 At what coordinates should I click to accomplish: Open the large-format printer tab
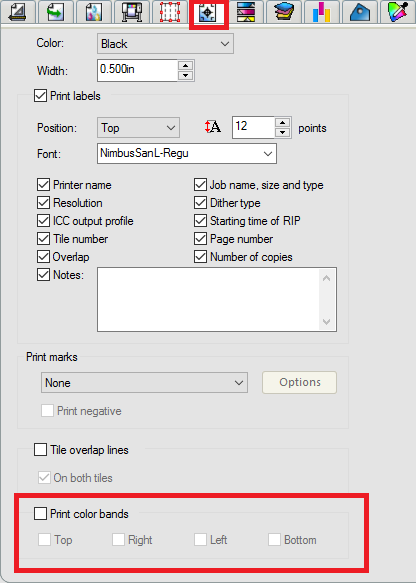[132, 12]
